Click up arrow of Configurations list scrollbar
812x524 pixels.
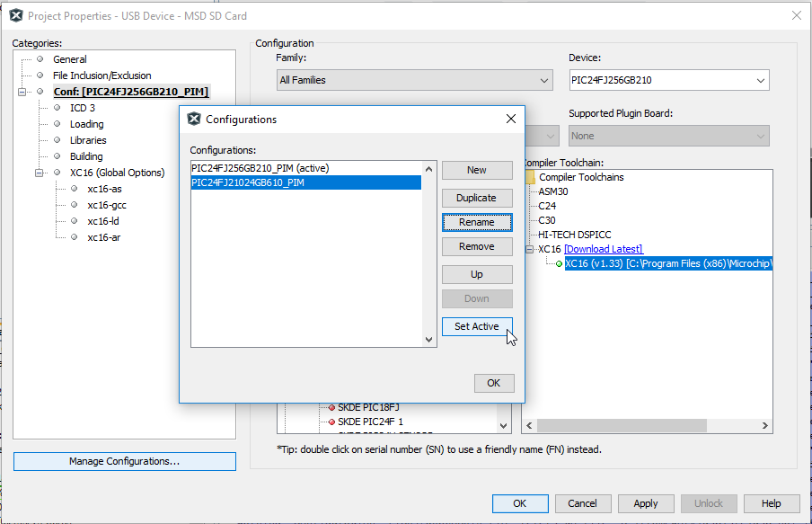point(428,169)
